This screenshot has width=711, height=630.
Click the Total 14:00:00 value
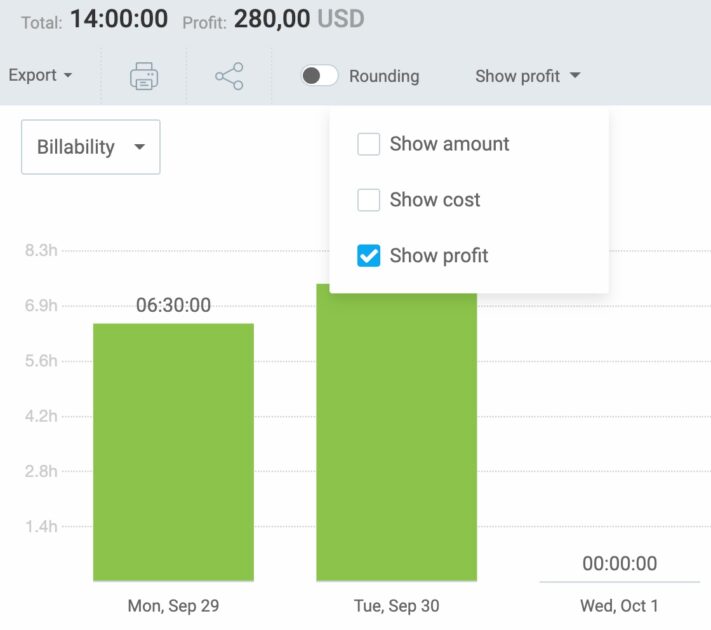pyautogui.click(x=119, y=18)
